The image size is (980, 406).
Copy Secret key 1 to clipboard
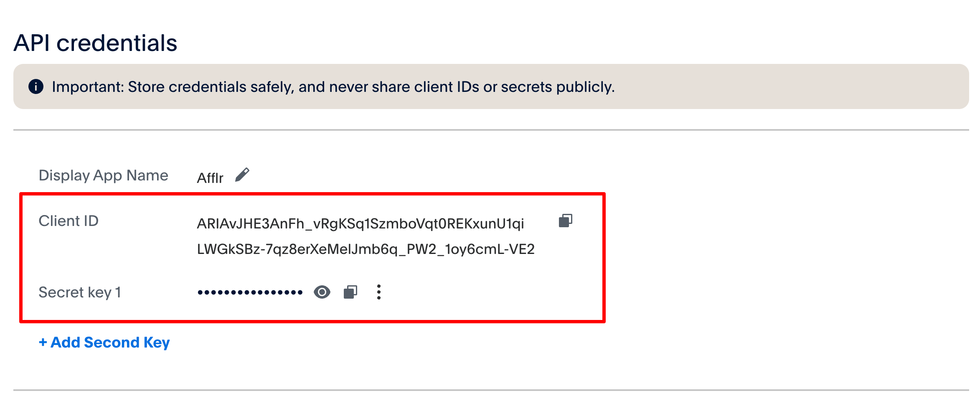350,292
